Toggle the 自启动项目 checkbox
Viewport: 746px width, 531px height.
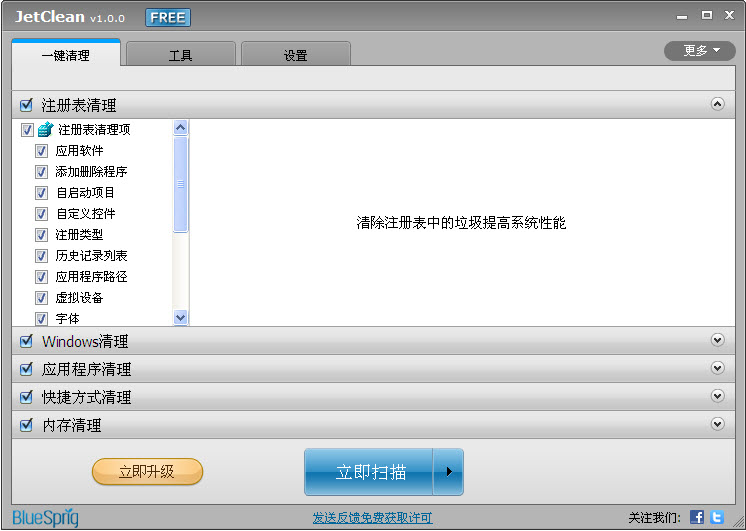coord(42,193)
